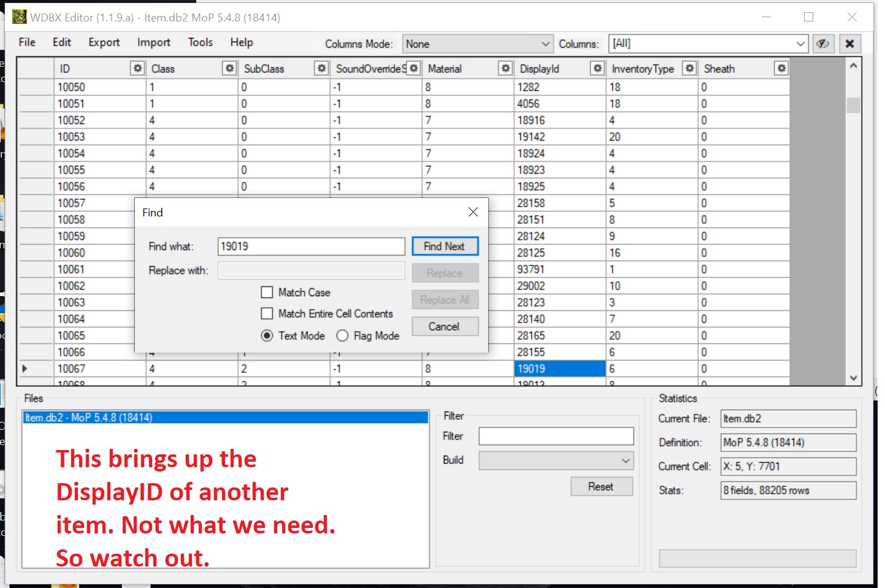Click DisplayId cell 28165
Viewport: 885px width, 588px height.
click(559, 335)
